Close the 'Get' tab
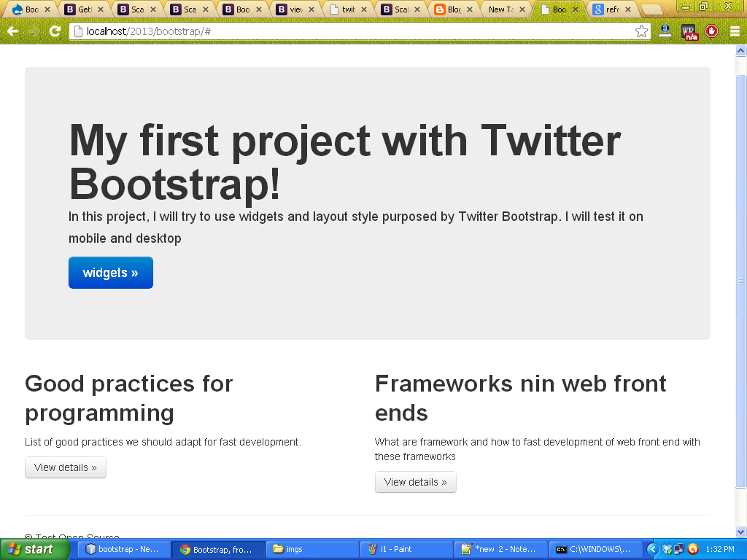 point(101,9)
